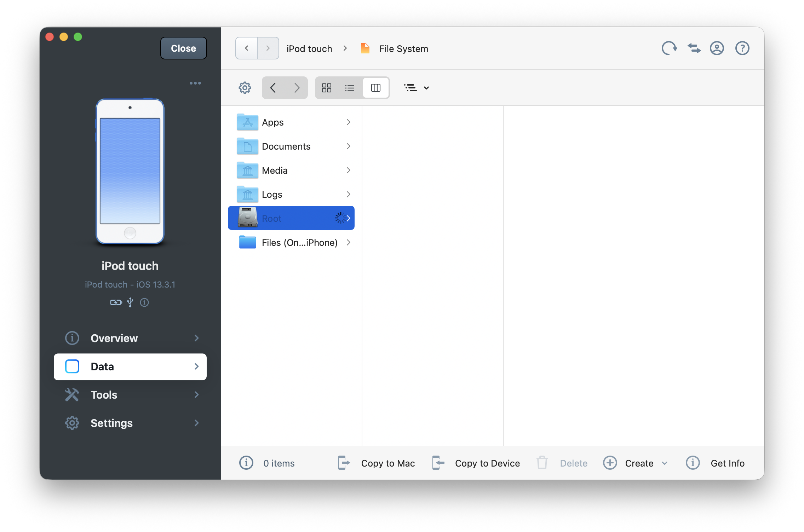Open the user account icon
Viewport: 804px width, 532px height.
[x=717, y=48]
